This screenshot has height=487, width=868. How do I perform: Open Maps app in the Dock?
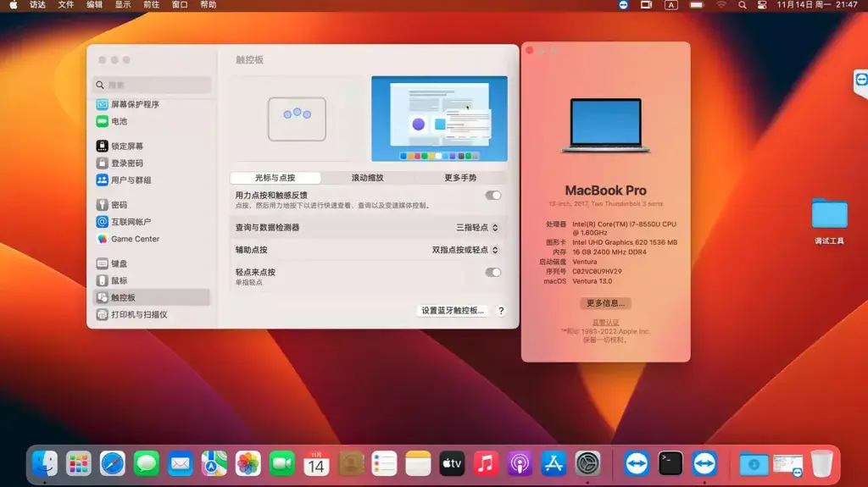tap(214, 464)
